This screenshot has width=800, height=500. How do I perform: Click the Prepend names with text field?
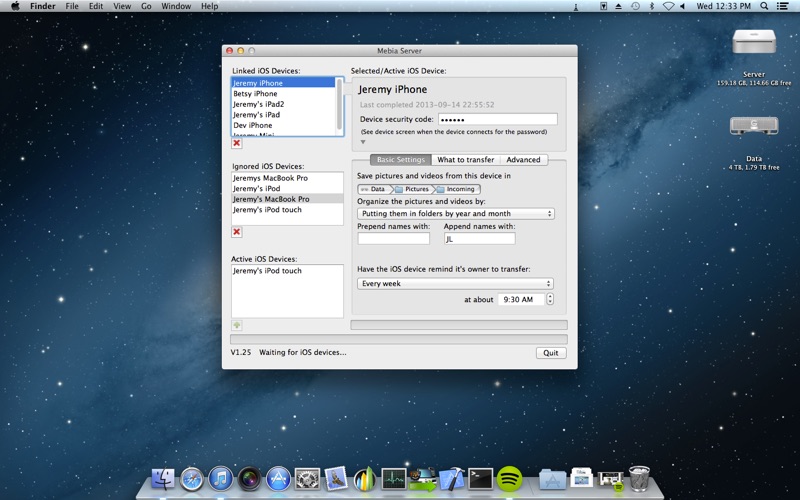click(x=393, y=239)
